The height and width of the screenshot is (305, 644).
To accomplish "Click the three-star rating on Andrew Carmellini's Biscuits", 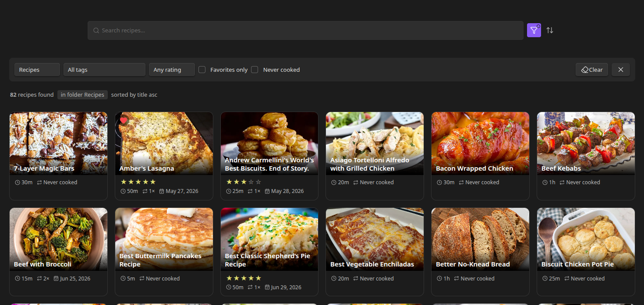I will point(244,182).
